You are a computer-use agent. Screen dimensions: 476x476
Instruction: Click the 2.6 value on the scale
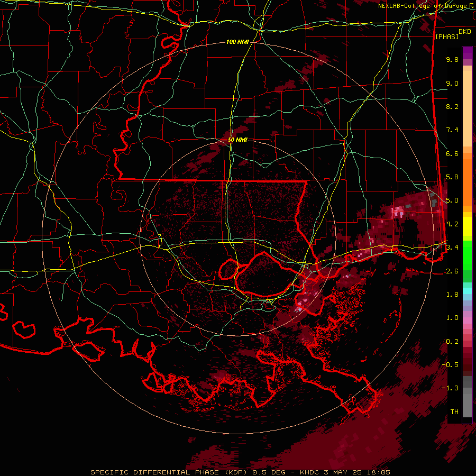tap(452, 271)
